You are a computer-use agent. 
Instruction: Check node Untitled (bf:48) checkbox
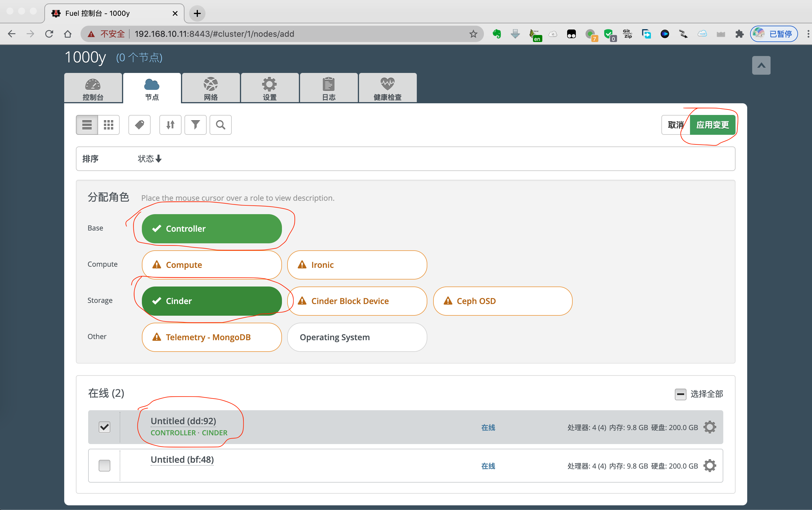104,465
